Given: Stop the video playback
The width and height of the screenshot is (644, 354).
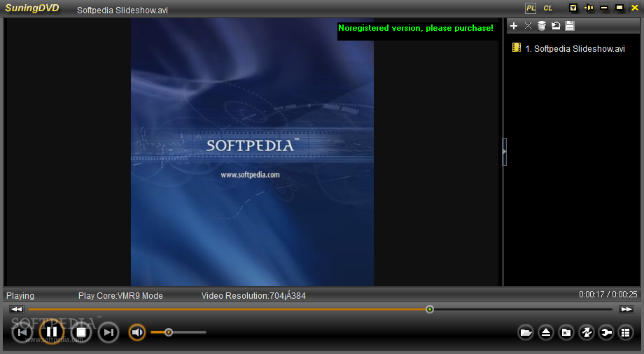Looking at the screenshot, I should 81,332.
